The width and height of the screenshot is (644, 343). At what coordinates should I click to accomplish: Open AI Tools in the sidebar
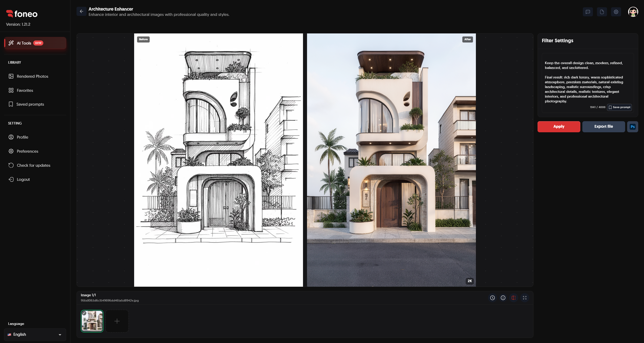[x=35, y=43]
